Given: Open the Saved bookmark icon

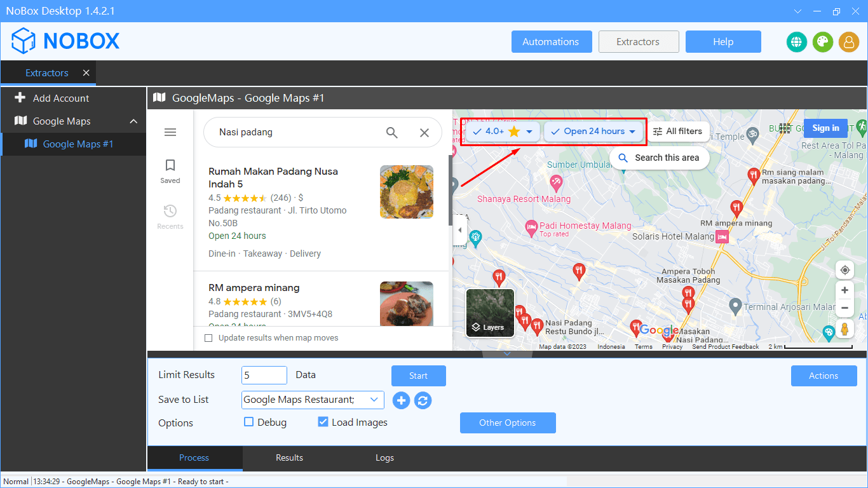Looking at the screenshot, I should pos(170,170).
